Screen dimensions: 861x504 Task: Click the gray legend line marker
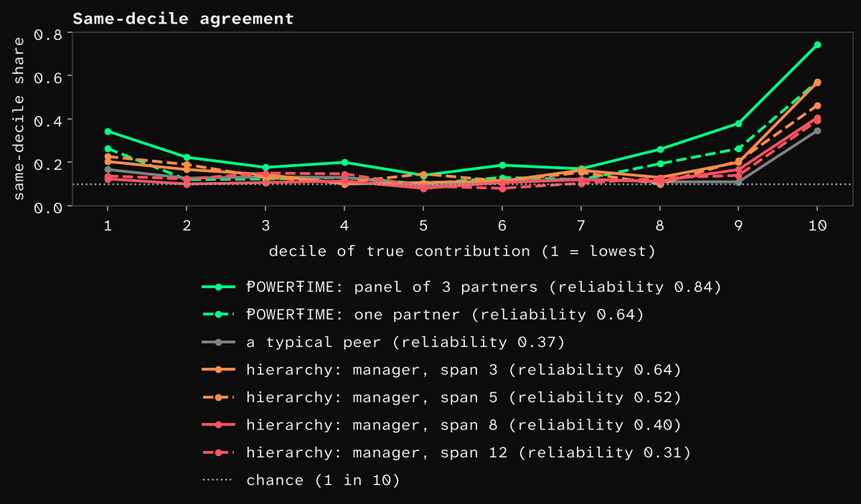pyautogui.click(x=218, y=342)
